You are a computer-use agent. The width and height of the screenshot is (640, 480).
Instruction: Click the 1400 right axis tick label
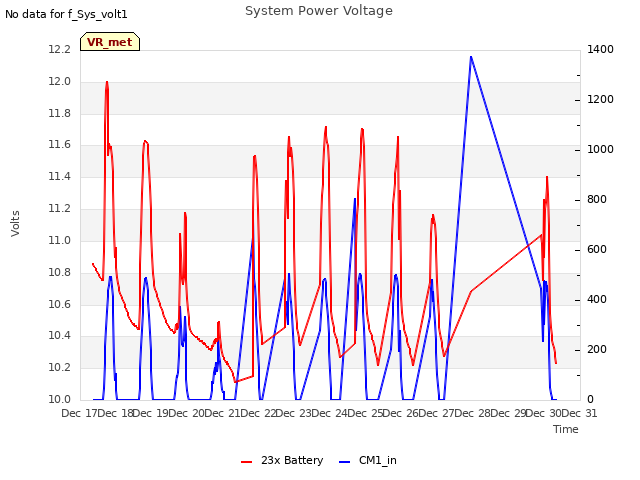[600, 49]
